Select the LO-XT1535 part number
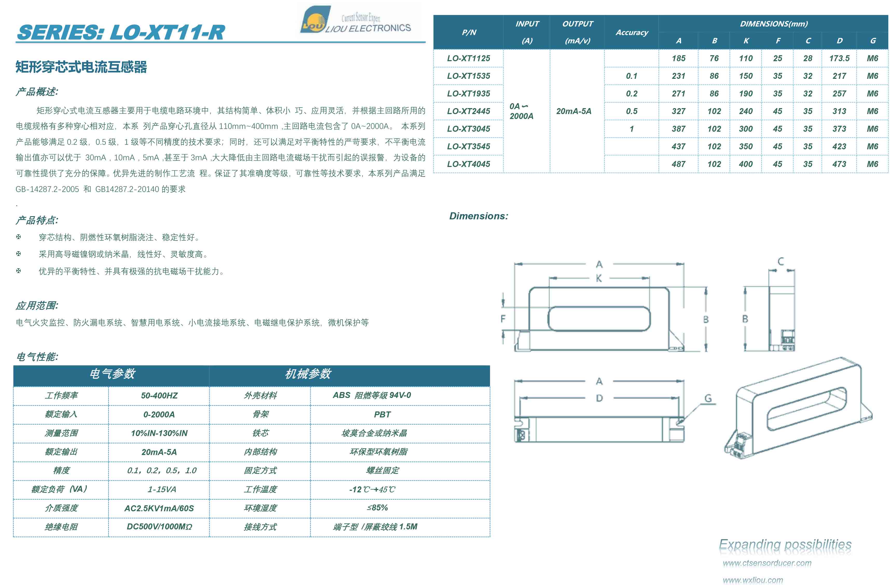This screenshot has height=588, width=890. click(x=468, y=76)
